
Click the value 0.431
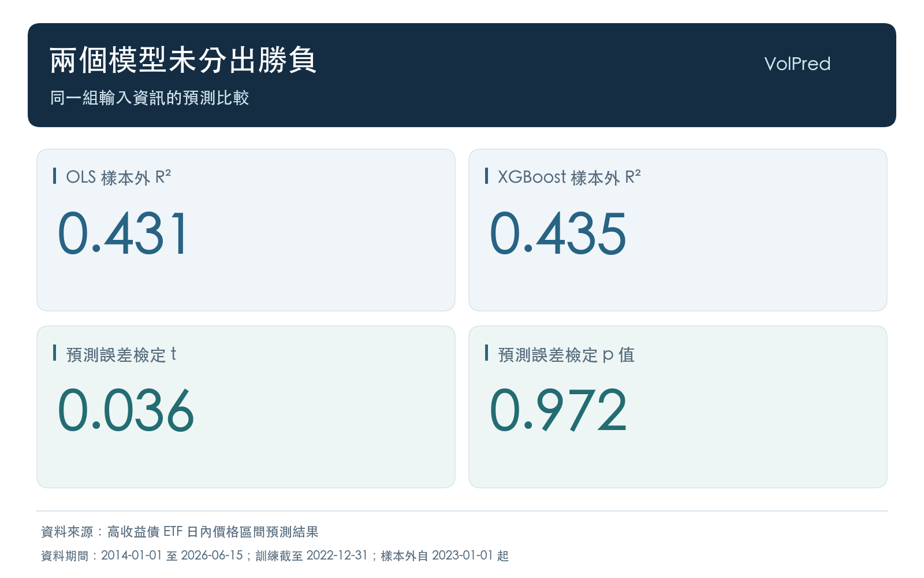click(x=123, y=233)
